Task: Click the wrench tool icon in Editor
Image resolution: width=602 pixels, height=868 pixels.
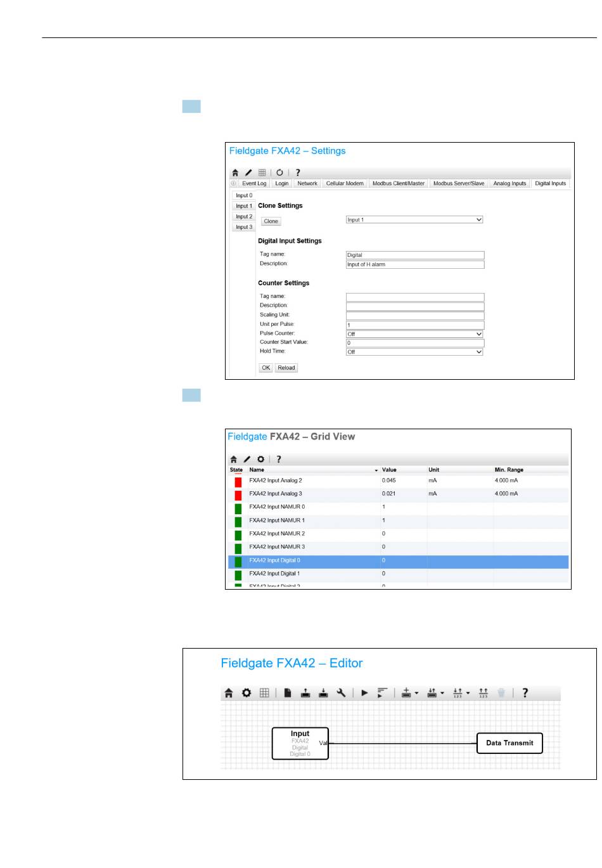Action: 341,693
